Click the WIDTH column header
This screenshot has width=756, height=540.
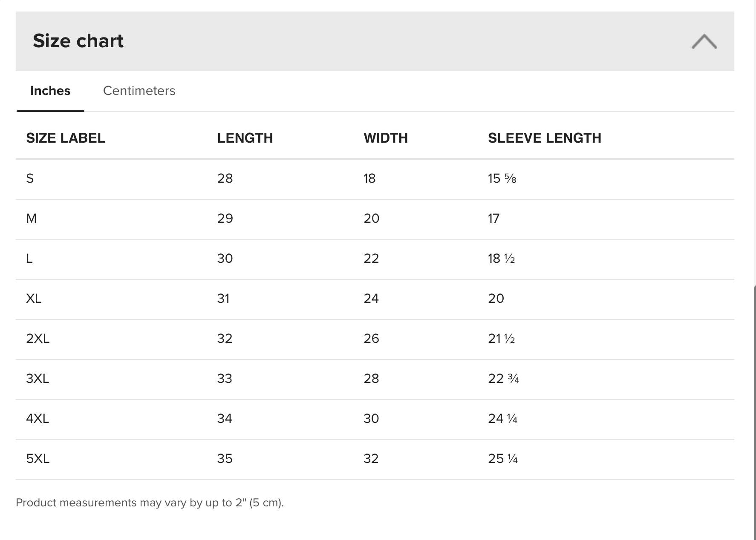coord(386,138)
